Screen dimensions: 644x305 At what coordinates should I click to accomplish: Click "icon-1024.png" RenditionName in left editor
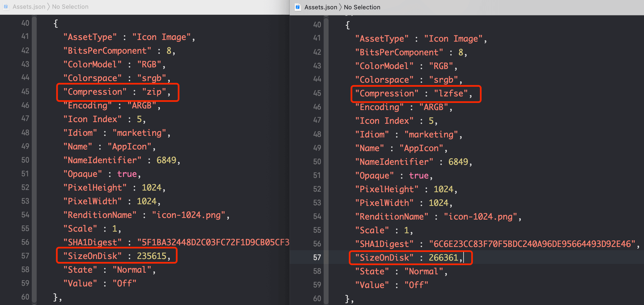point(188,215)
